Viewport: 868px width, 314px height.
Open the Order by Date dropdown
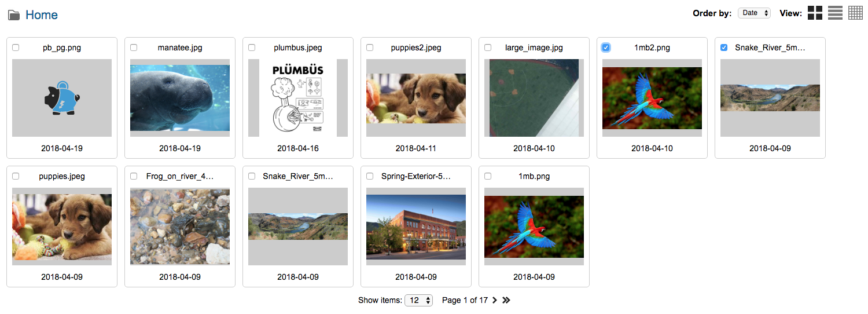click(x=754, y=13)
